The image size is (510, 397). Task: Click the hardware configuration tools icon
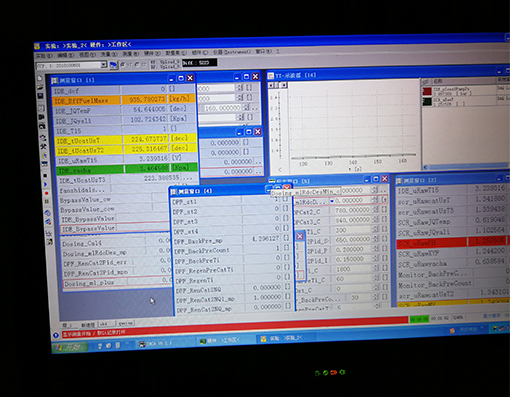pyautogui.click(x=44, y=147)
